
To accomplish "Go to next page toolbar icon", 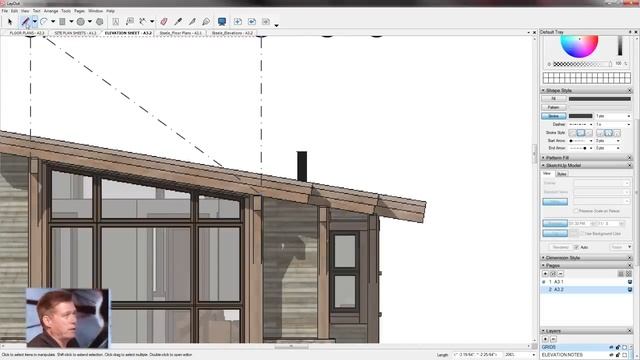I will pos(266,22).
